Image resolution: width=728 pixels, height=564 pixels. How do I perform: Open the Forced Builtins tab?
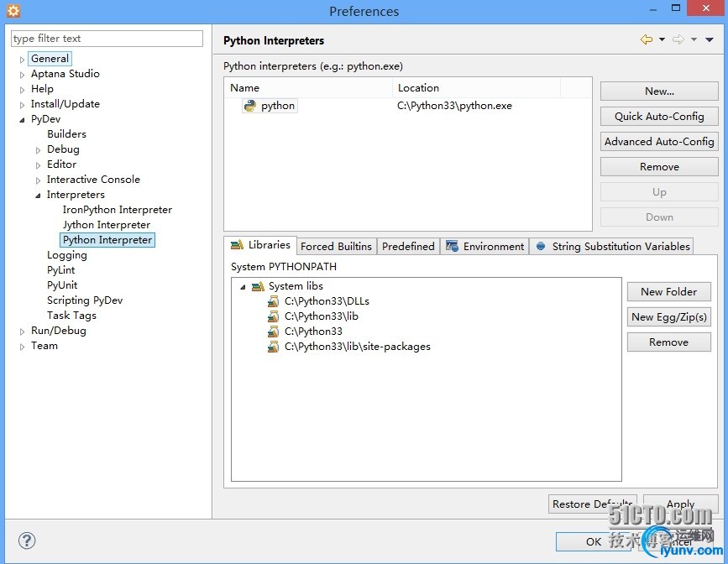[x=336, y=247]
